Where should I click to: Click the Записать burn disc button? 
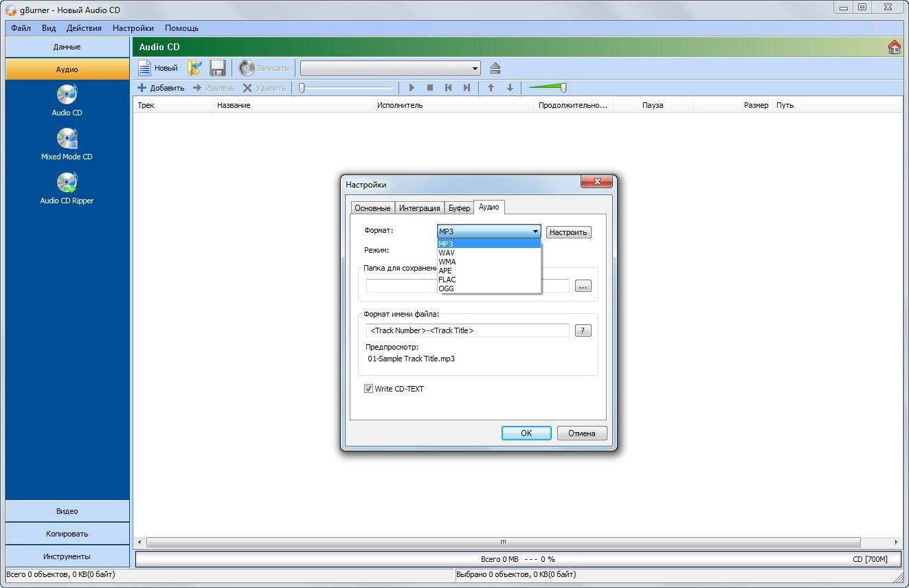pyautogui.click(x=265, y=68)
